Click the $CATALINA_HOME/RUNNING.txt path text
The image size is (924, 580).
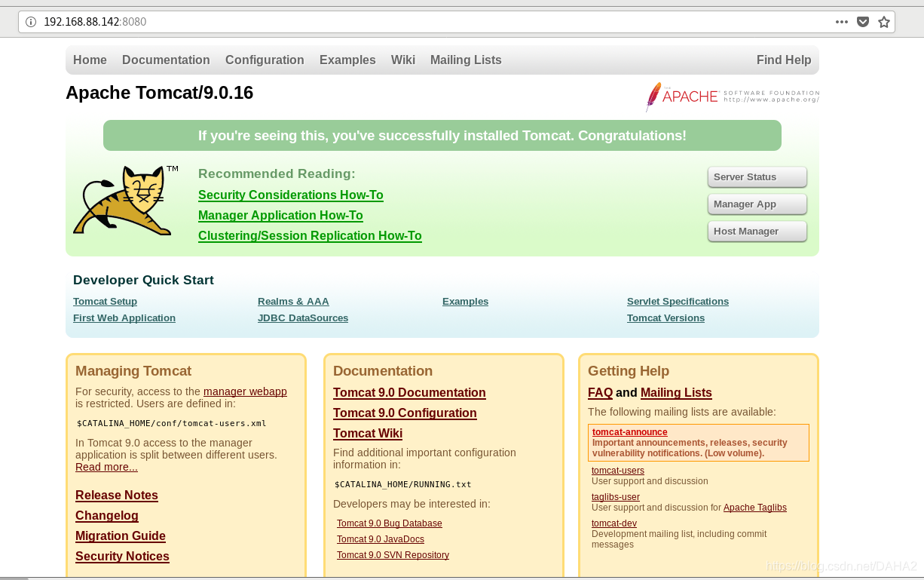[403, 484]
